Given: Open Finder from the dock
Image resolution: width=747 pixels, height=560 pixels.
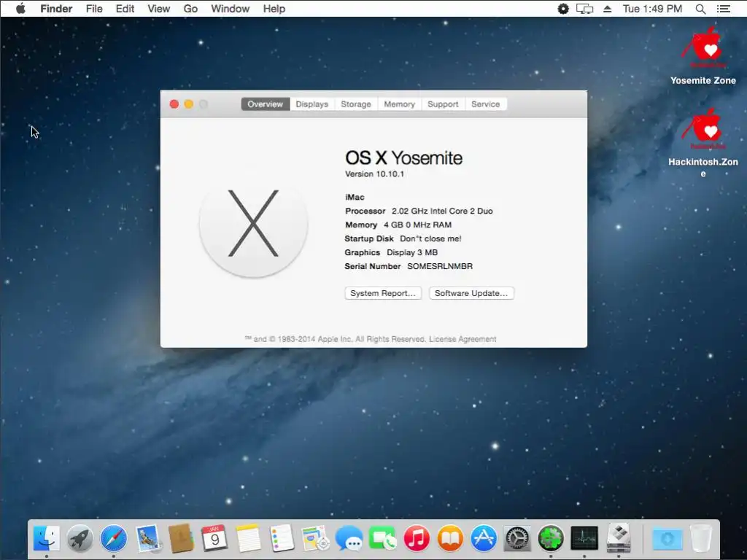Looking at the screenshot, I should tap(46, 538).
